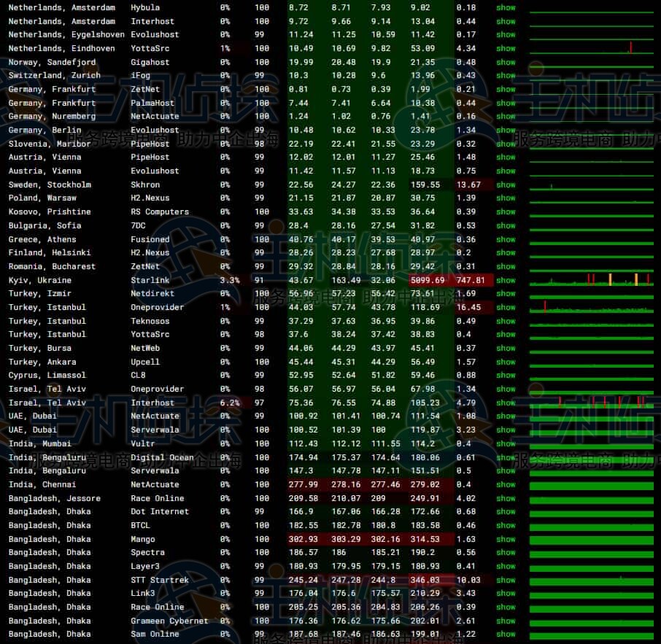Click the 6.2% packet loss value
The image size is (661, 644).
[229, 403]
